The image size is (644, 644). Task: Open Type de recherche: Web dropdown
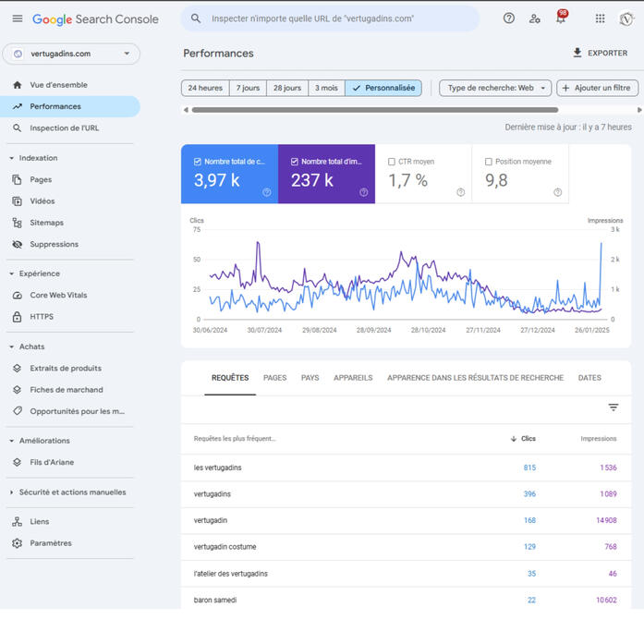pos(495,88)
